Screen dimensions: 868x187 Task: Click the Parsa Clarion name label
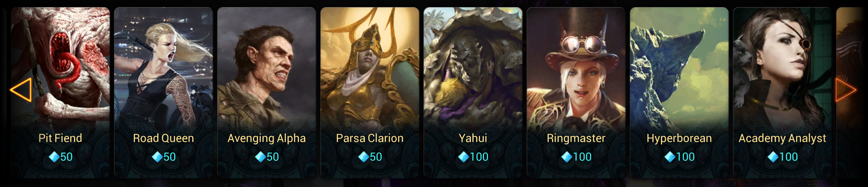[370, 138]
